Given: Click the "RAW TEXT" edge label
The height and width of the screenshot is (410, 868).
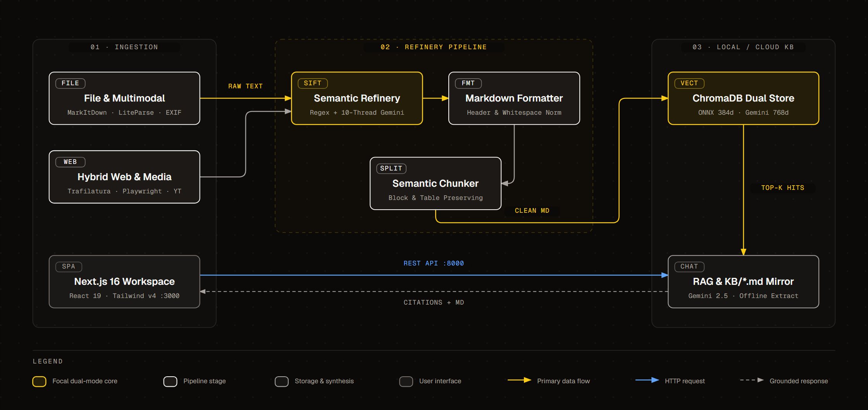Looking at the screenshot, I should coord(246,86).
